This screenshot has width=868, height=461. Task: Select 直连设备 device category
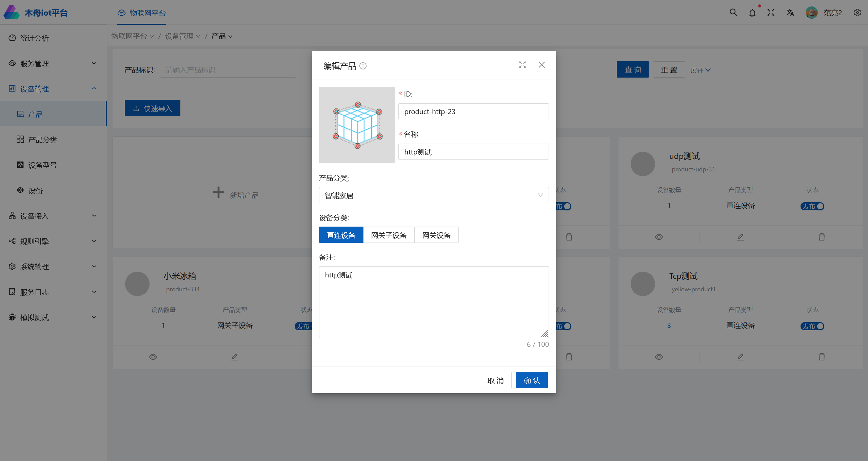341,235
